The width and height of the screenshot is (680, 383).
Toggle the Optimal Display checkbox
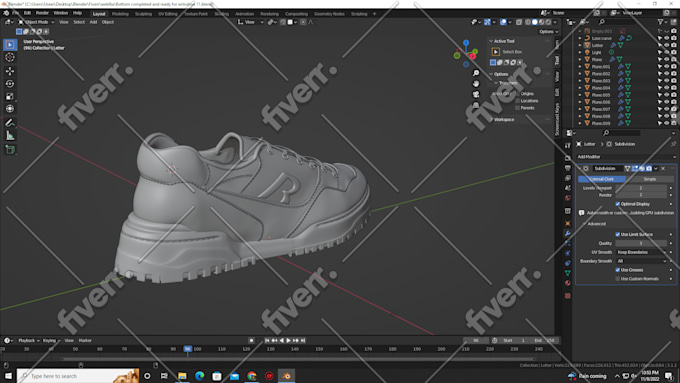click(618, 204)
